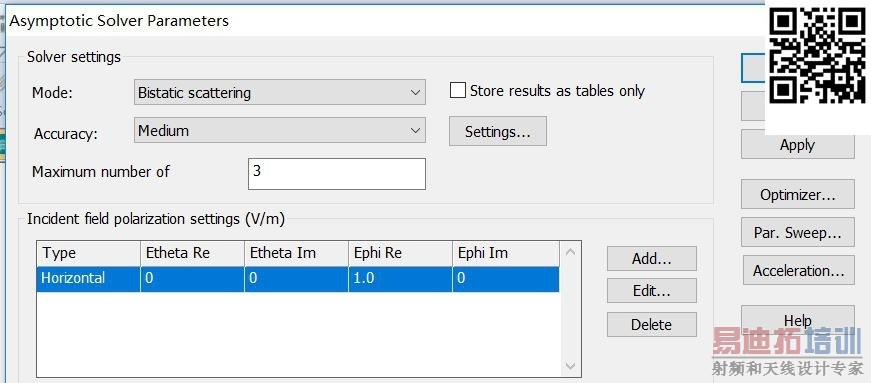Open the Mode dropdown showing Bistatic scattering
Viewport: 871px width, 383px height.
pos(279,92)
